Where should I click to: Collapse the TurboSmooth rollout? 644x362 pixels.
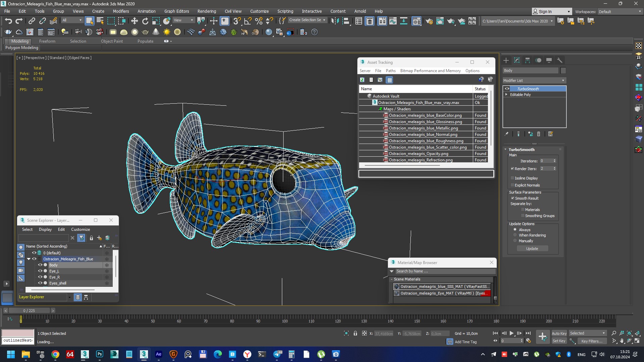point(505,150)
